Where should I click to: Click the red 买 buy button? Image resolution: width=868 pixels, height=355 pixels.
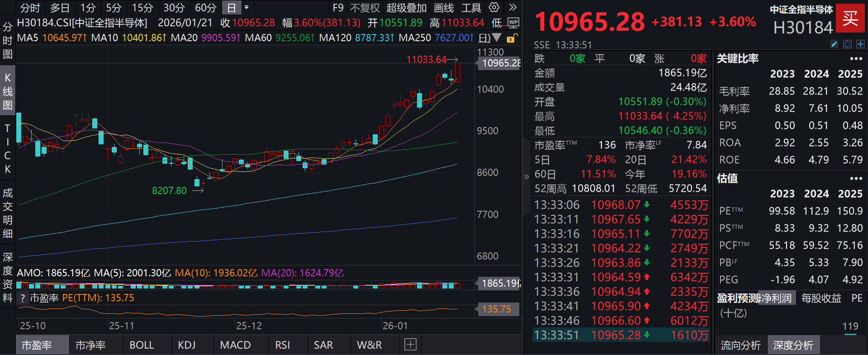(x=849, y=18)
